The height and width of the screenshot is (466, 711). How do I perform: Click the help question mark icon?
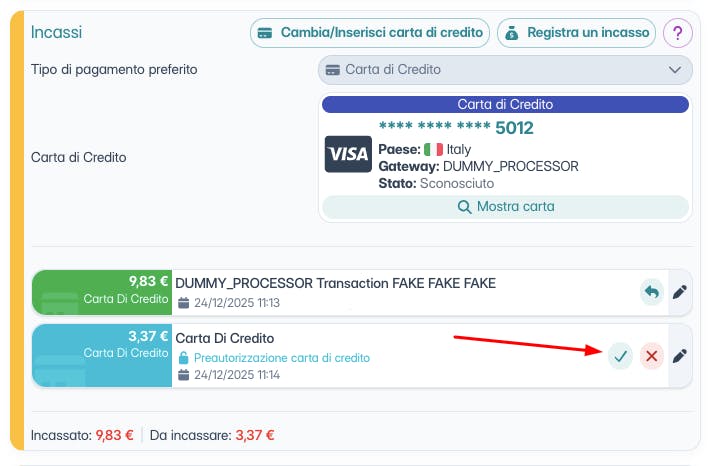pos(677,33)
